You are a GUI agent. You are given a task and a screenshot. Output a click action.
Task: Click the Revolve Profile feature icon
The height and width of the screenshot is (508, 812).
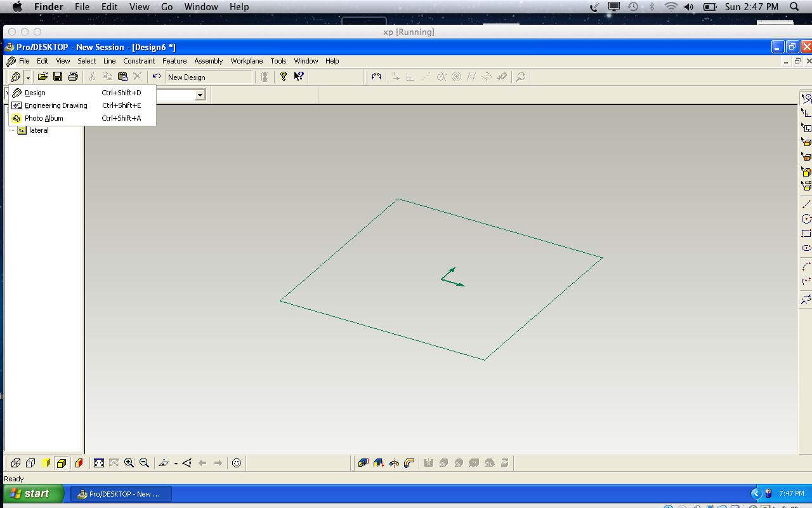(394, 463)
